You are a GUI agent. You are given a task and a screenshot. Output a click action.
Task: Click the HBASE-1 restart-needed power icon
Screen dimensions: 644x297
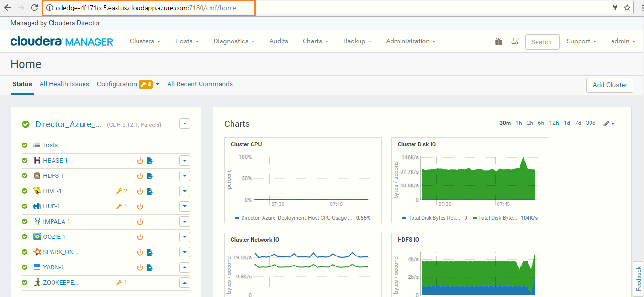(140, 161)
